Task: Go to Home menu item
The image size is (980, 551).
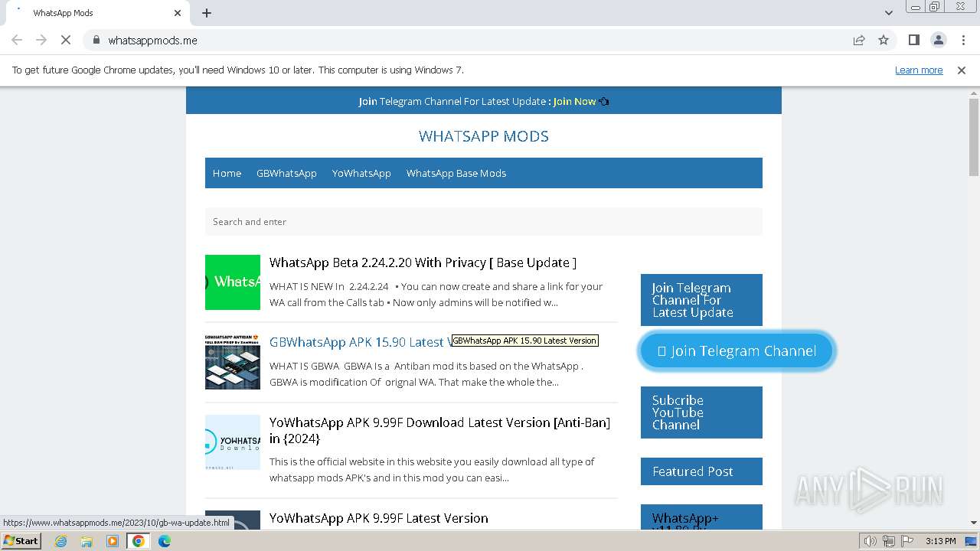Action: 227,173
